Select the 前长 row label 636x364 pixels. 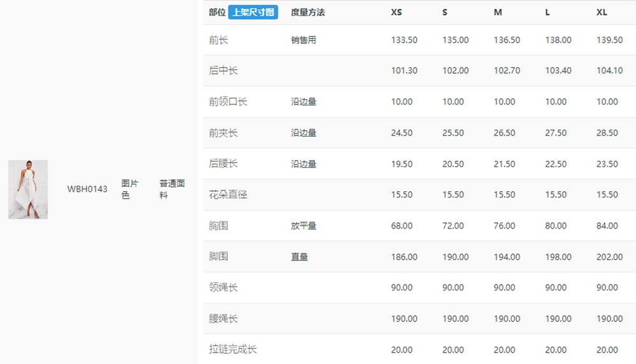(x=218, y=40)
